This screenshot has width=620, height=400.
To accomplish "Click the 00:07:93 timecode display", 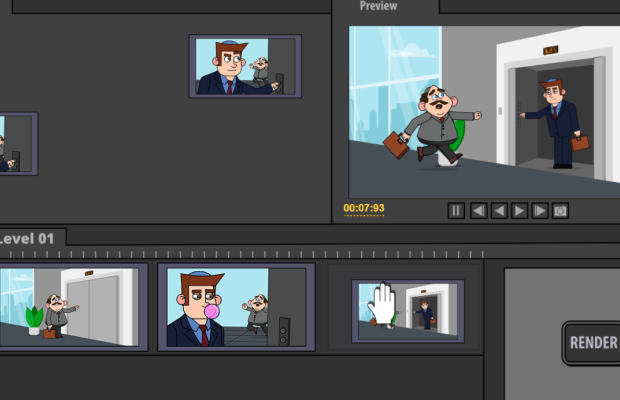I will coord(364,209).
